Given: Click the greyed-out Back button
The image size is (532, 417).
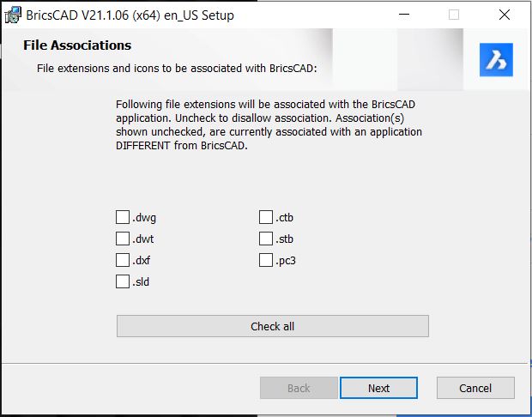Looking at the screenshot, I should (299, 388).
